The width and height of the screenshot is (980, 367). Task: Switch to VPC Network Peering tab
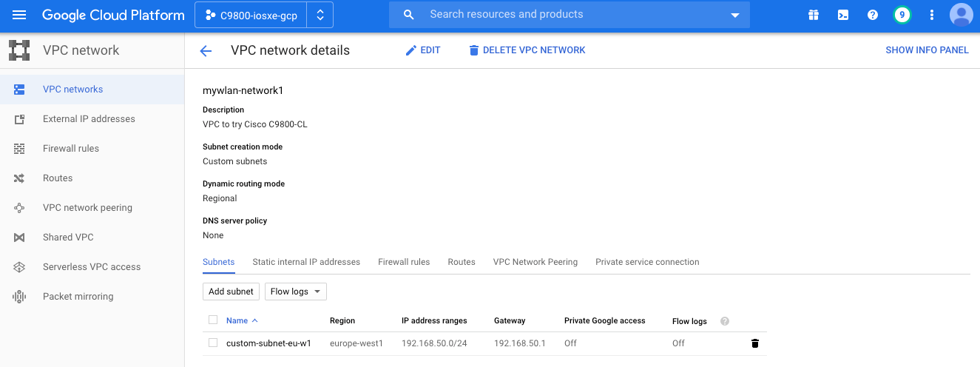pos(535,262)
